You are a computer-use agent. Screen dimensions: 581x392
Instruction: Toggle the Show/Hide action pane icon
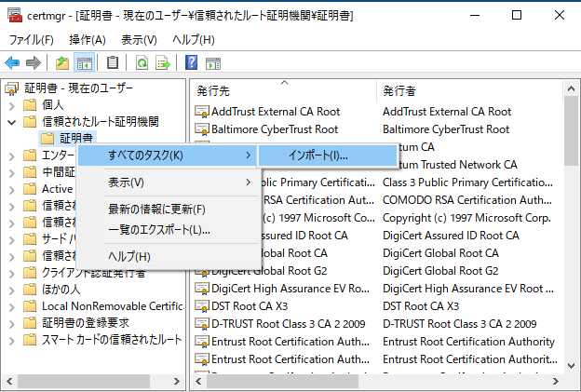(x=213, y=63)
